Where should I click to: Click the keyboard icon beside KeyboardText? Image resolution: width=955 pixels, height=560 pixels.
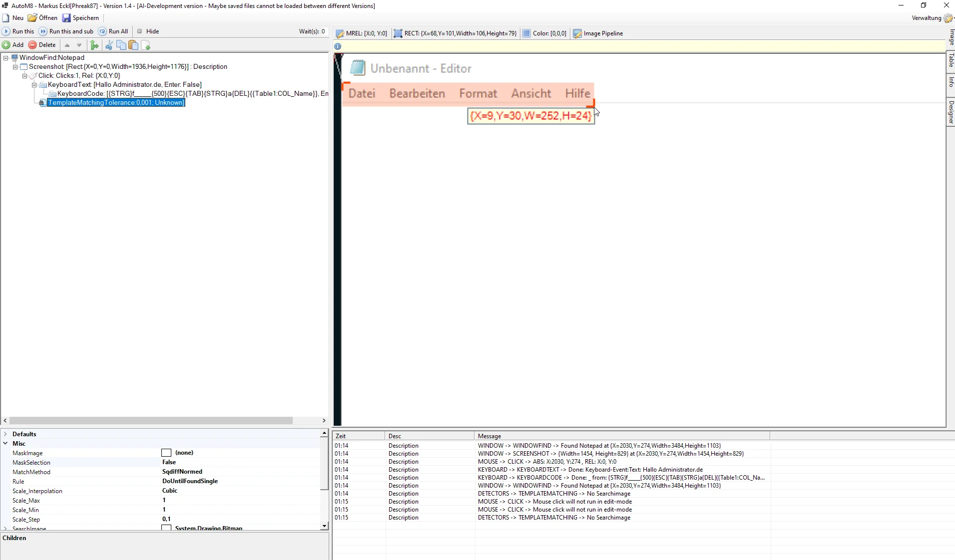pyautogui.click(x=43, y=85)
